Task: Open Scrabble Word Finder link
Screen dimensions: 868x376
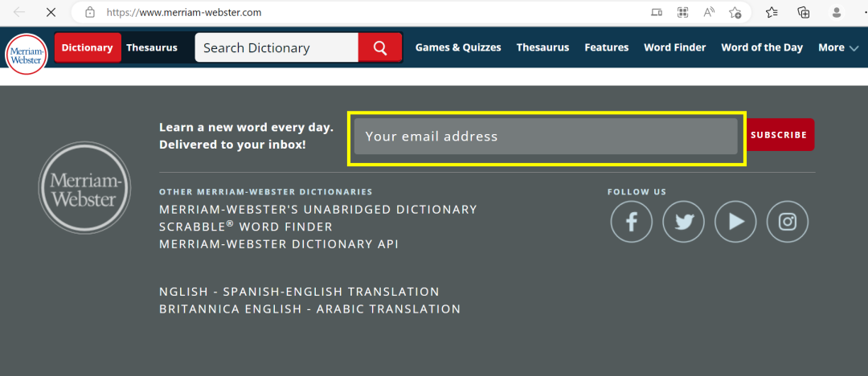Action: (x=246, y=227)
